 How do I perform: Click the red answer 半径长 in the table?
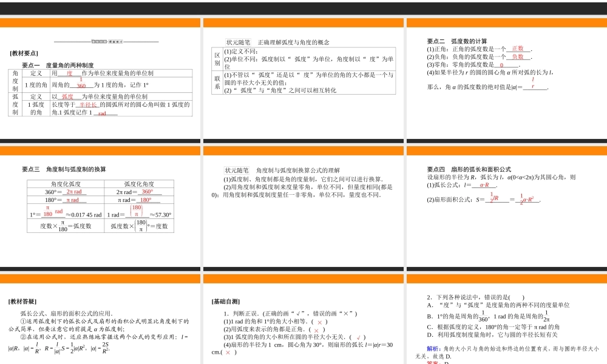[x=88, y=105]
